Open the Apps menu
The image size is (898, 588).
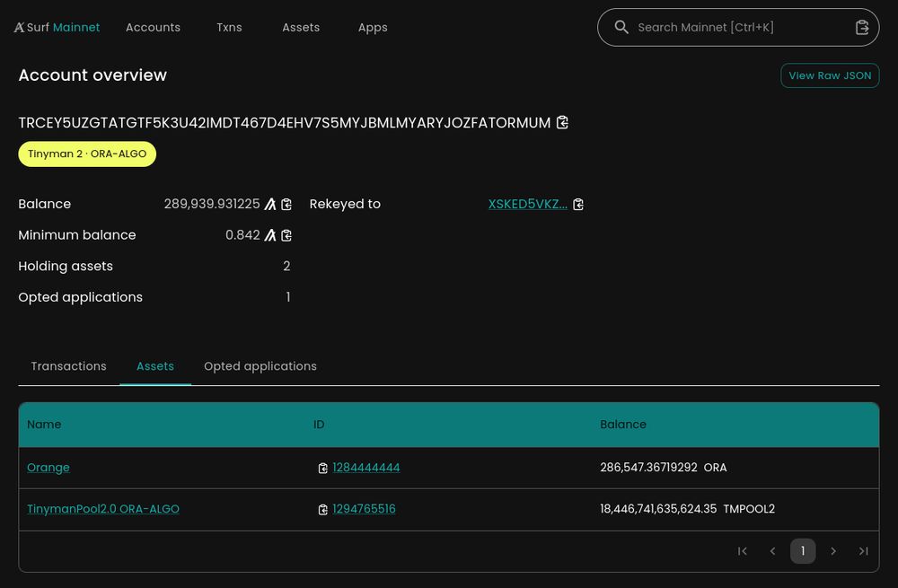[373, 27]
